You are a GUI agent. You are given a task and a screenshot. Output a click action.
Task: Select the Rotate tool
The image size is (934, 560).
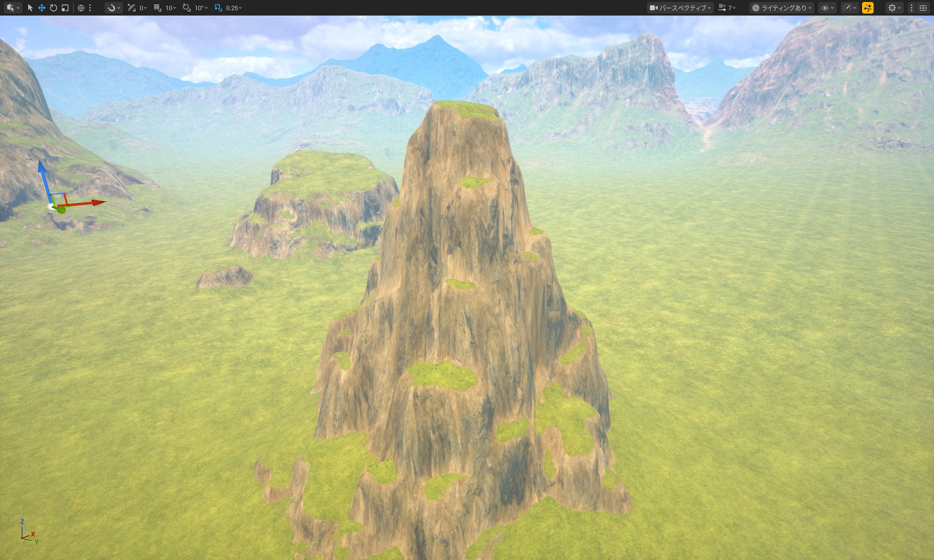click(53, 8)
